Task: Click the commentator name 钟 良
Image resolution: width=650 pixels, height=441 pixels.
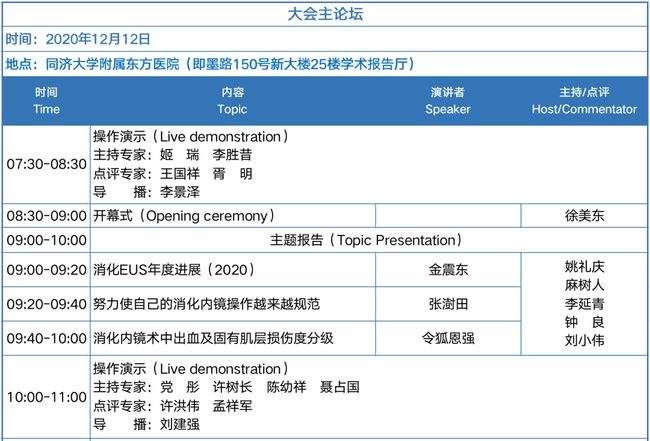Action: point(584,322)
